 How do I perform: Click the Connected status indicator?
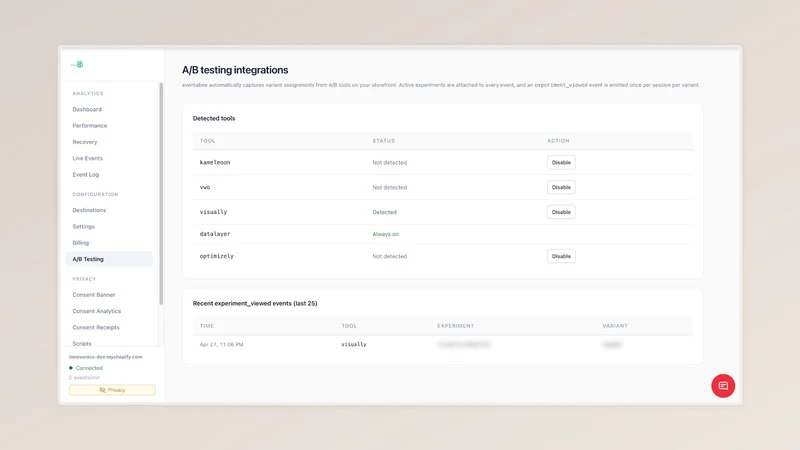(x=86, y=368)
